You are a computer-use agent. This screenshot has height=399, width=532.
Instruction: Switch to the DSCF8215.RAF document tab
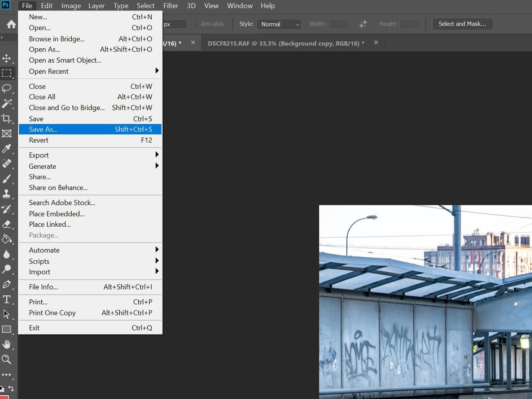pyautogui.click(x=286, y=43)
